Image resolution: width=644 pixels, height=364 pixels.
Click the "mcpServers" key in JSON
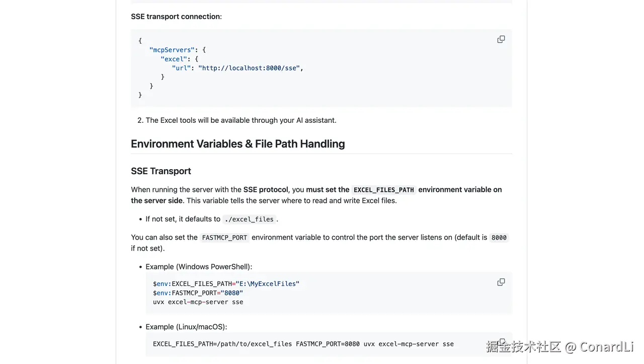172,50
